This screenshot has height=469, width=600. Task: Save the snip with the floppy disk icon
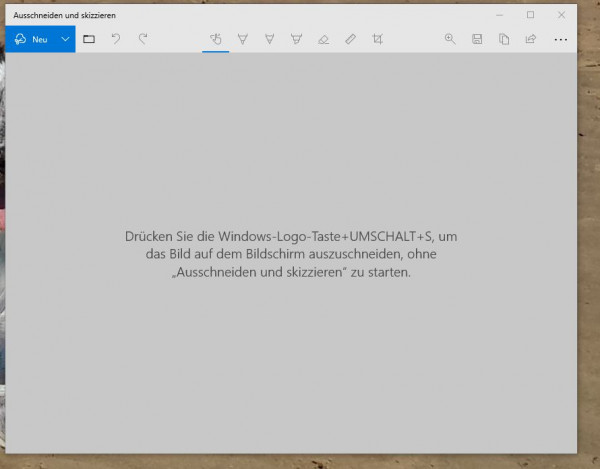pos(477,39)
